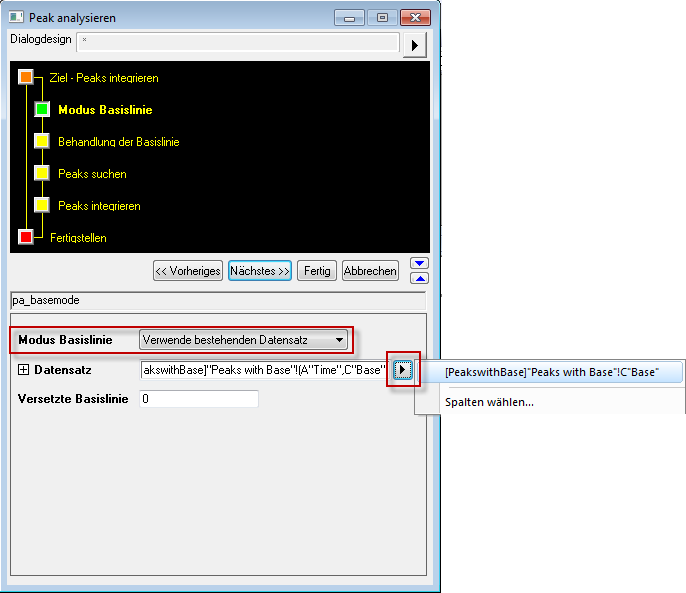Image resolution: width=686 pixels, height=593 pixels.
Task: Select the Spalten wählen... menu item
Action: point(489,402)
